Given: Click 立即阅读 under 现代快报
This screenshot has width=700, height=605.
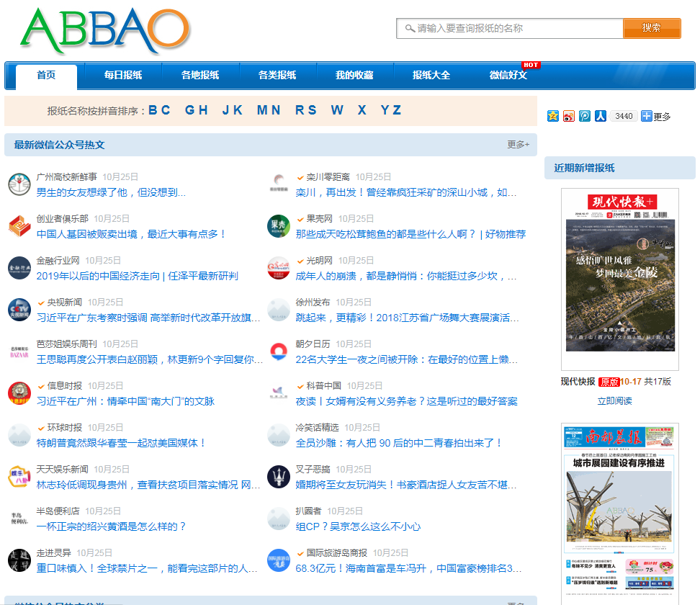Looking at the screenshot, I should pyautogui.click(x=615, y=401).
